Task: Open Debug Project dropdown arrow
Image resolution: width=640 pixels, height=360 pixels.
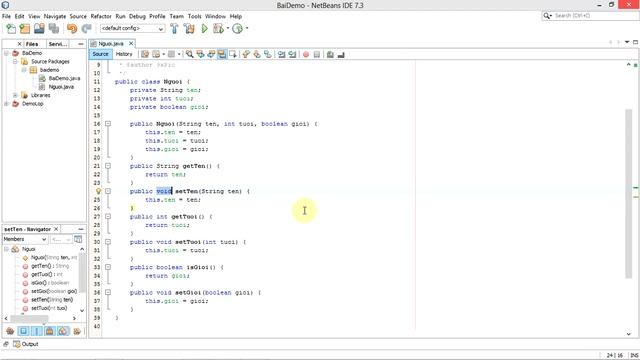Action: click(x=227, y=29)
